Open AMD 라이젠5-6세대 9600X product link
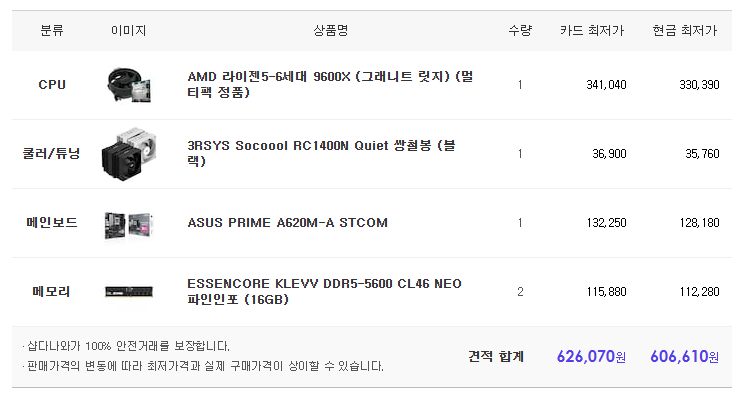 click(330, 84)
